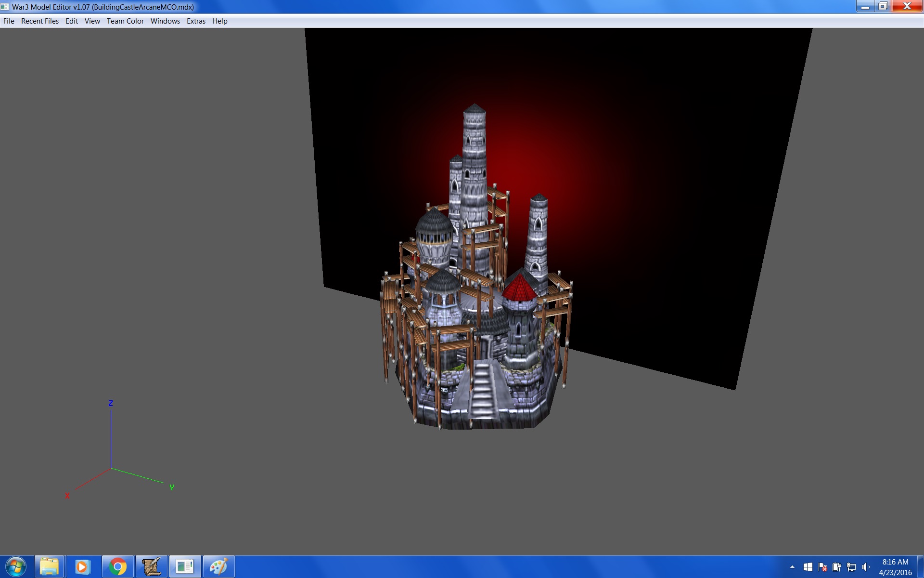Open the Windows menu

[165, 21]
